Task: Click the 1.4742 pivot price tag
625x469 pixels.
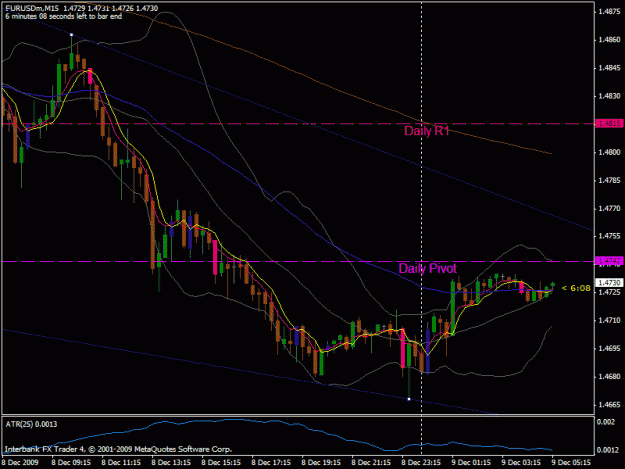Action: [608, 261]
